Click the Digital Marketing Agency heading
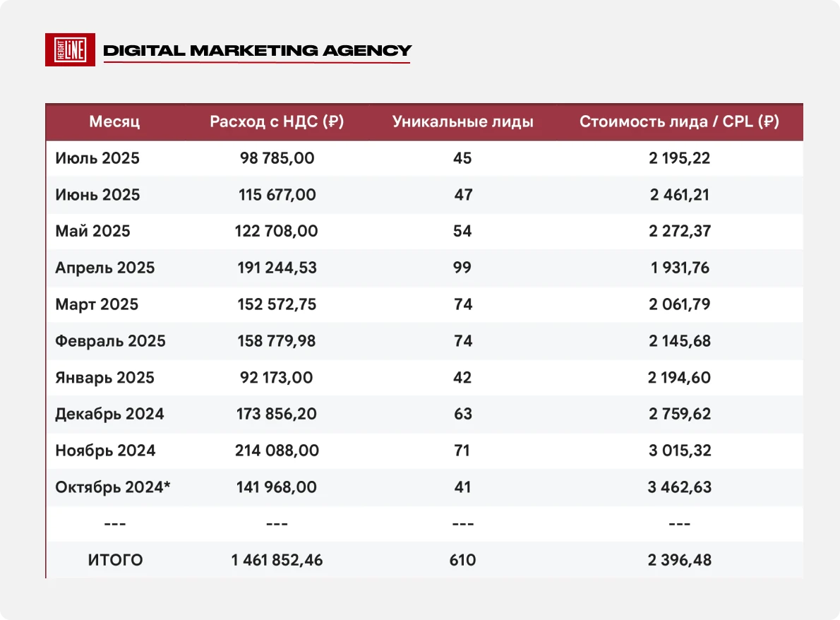The height and width of the screenshot is (620, 840). tap(257, 50)
